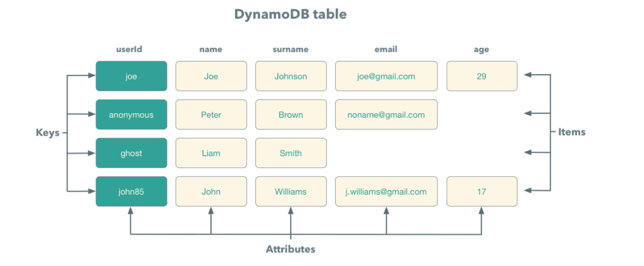This screenshot has width=644, height=266.
Task: Click the 'john85' key cell
Action: [131, 191]
